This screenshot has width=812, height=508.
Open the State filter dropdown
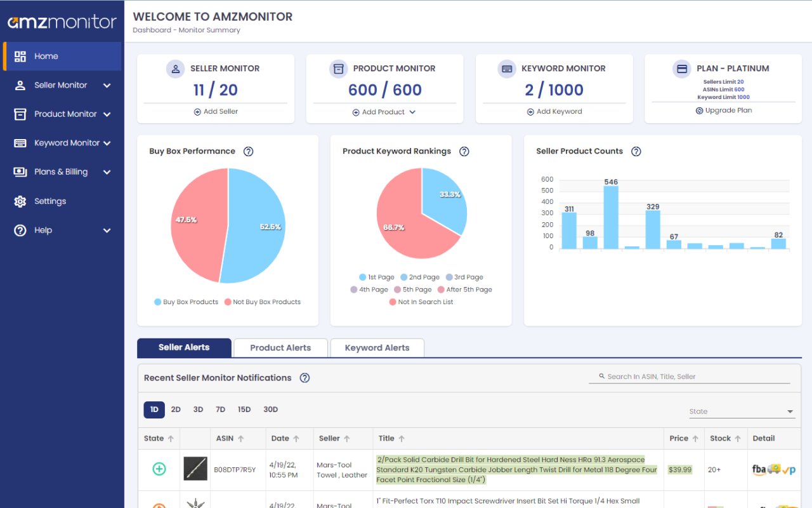pyautogui.click(x=742, y=411)
